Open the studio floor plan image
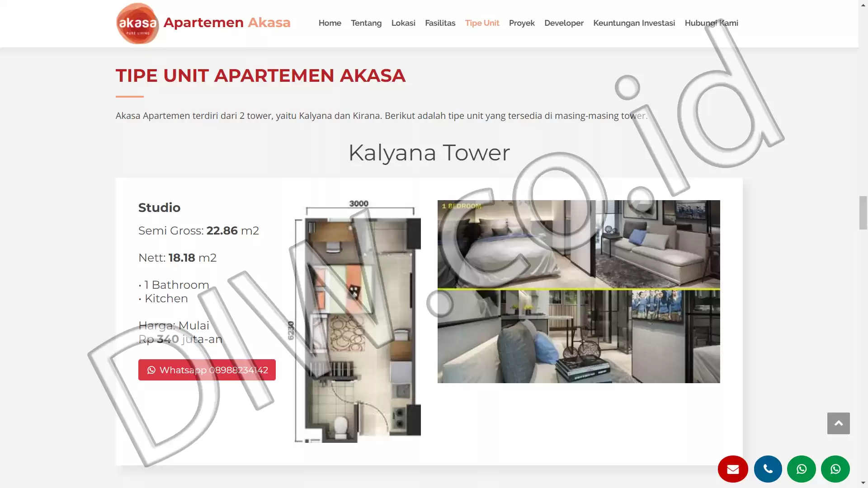The width and height of the screenshot is (868, 488). [x=357, y=321]
